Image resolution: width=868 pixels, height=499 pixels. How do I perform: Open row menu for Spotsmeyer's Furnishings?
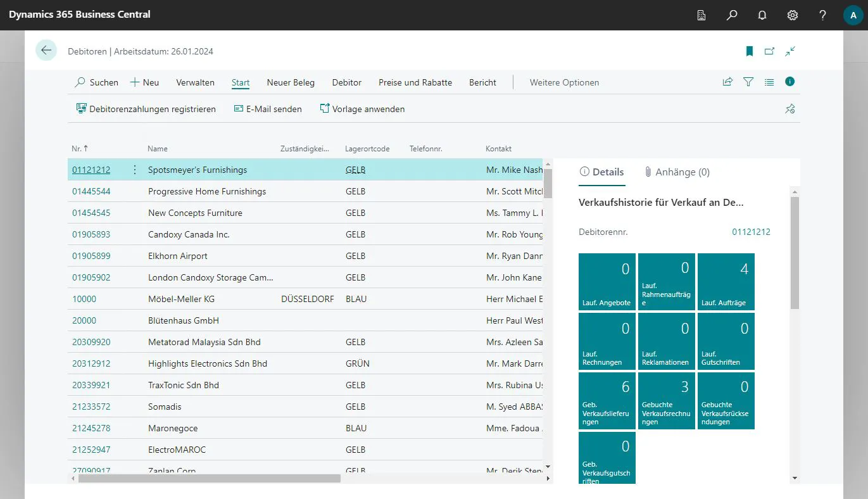click(x=134, y=170)
